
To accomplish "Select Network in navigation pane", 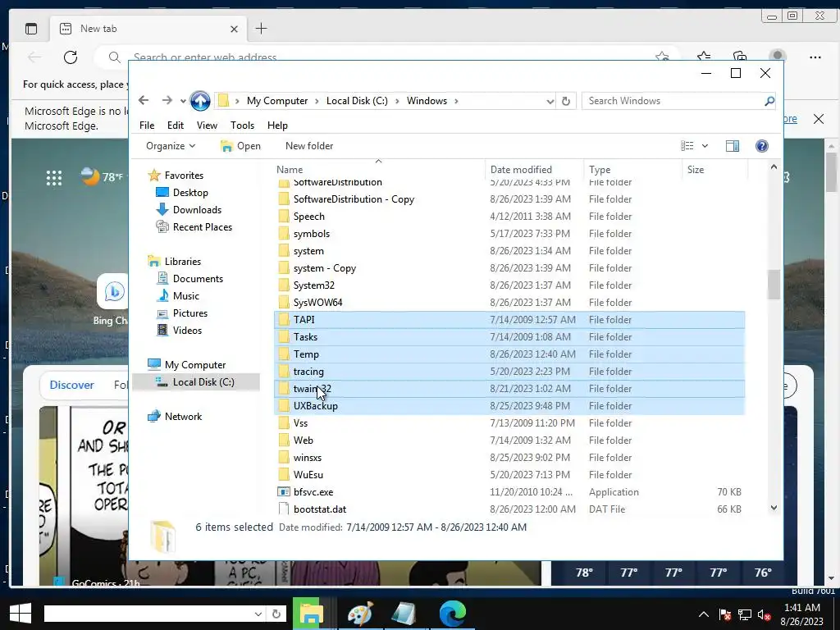I will pyautogui.click(x=183, y=416).
